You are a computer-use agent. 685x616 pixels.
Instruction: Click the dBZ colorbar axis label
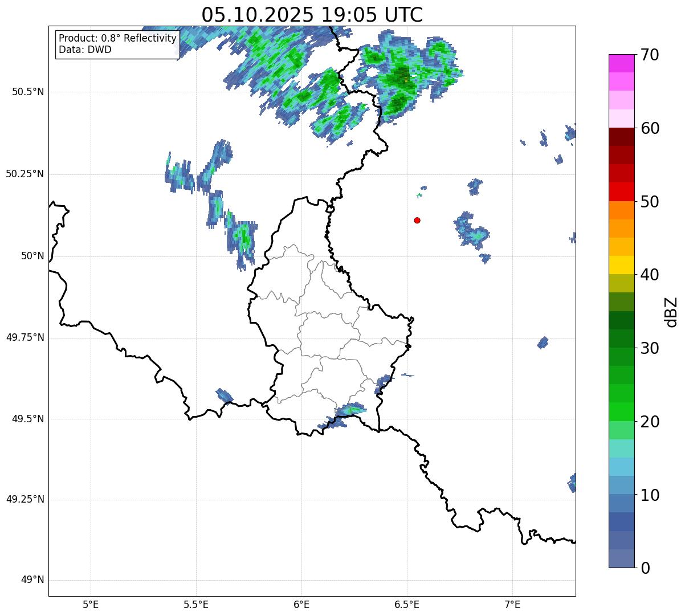coord(671,312)
